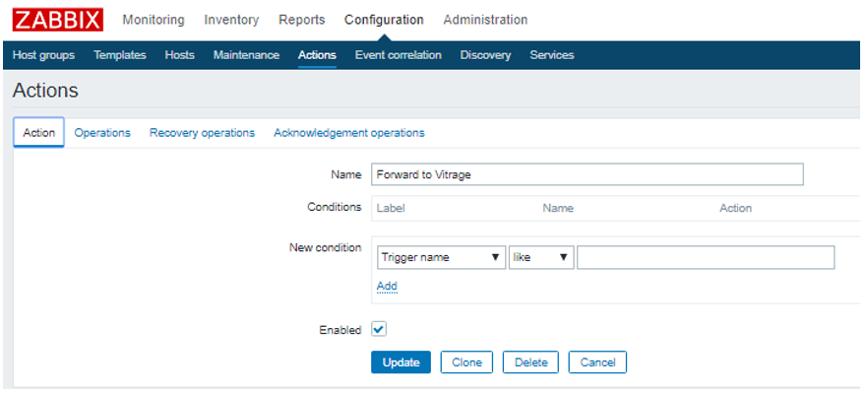
Task: Delete the Forward to Vitrage action
Action: [530, 362]
